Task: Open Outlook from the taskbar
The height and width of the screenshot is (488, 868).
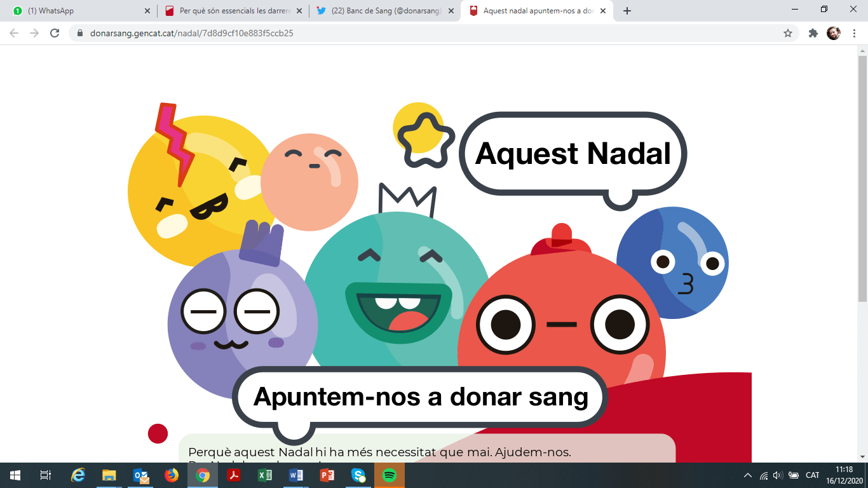Action: (x=140, y=475)
